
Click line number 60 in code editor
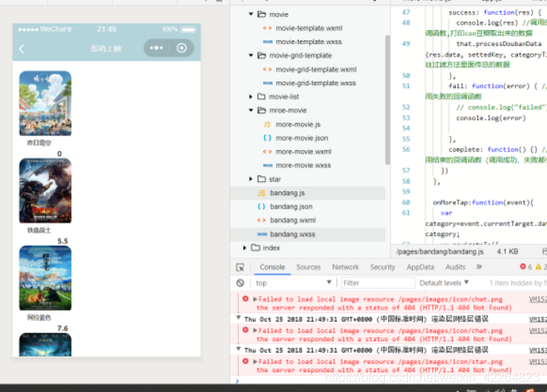pyautogui.click(x=406, y=202)
